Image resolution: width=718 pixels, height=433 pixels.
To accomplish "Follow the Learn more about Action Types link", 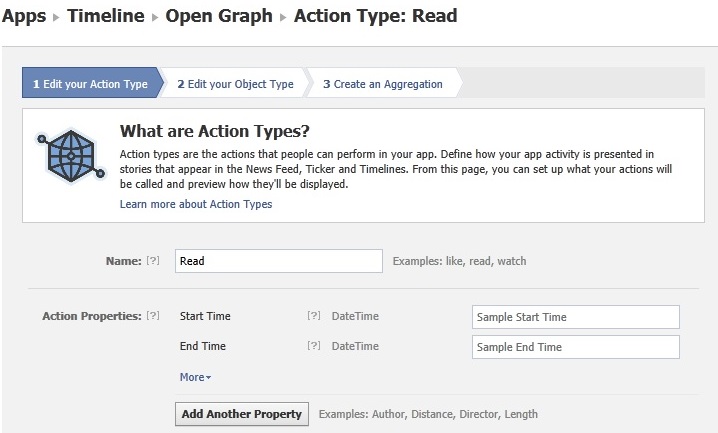I will coord(195,204).
